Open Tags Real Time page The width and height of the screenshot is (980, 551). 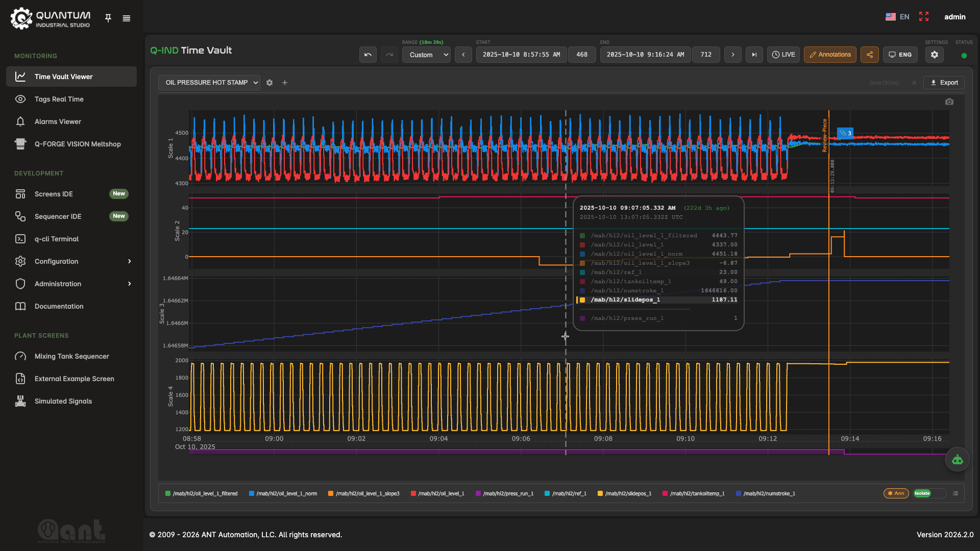[71, 99]
